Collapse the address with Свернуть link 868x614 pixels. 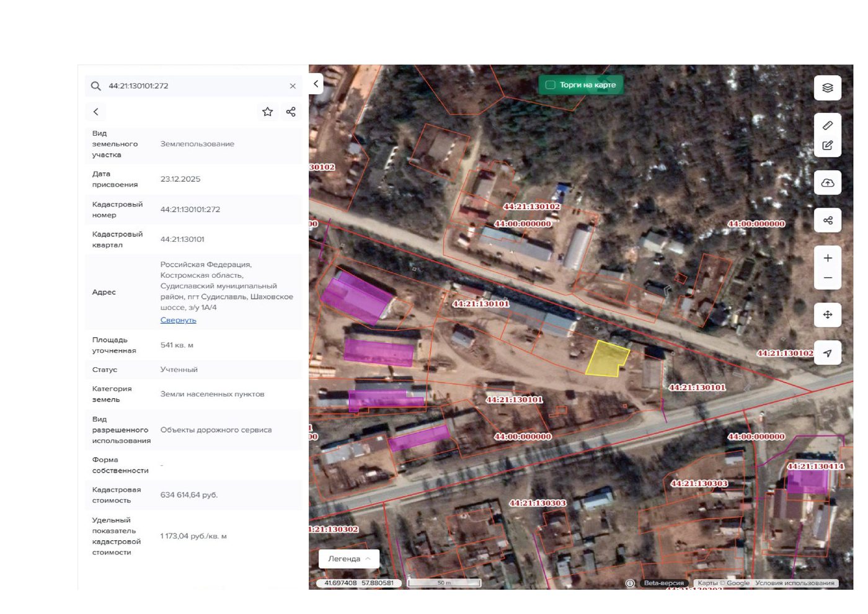(x=178, y=320)
